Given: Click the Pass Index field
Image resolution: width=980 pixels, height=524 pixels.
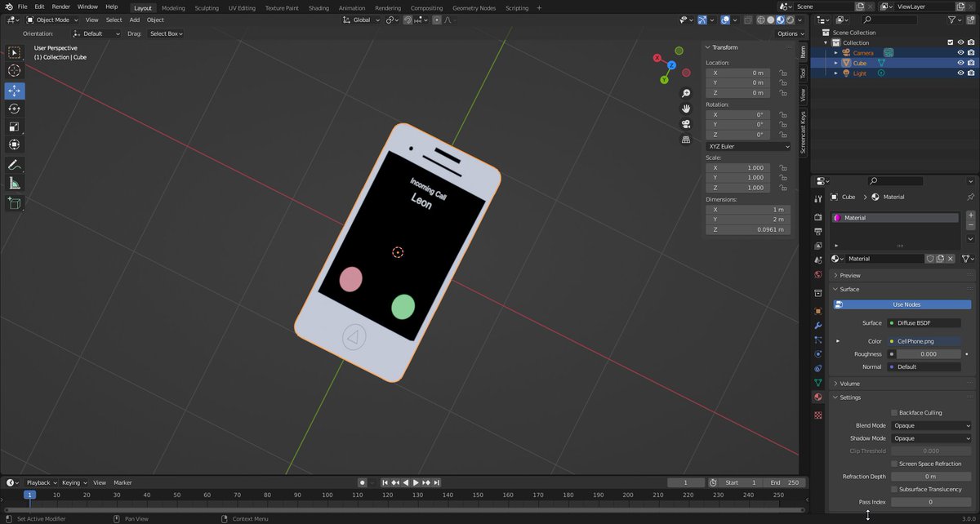Looking at the screenshot, I should (931, 502).
